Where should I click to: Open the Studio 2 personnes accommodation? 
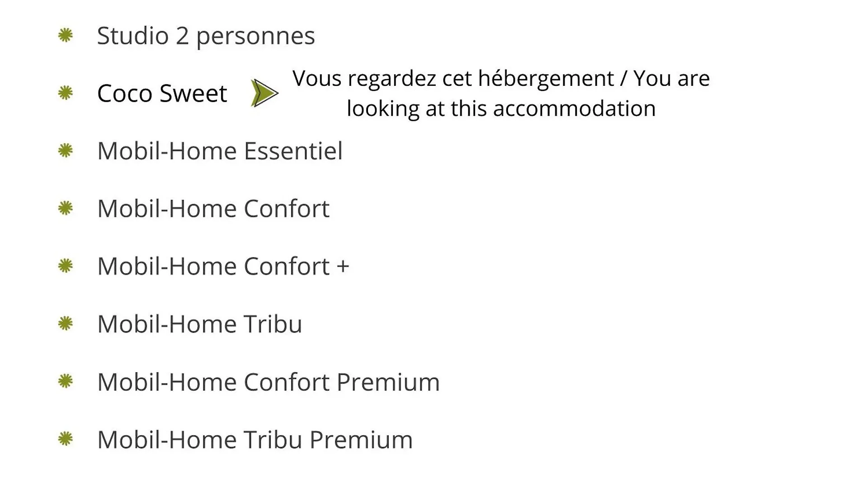point(206,36)
